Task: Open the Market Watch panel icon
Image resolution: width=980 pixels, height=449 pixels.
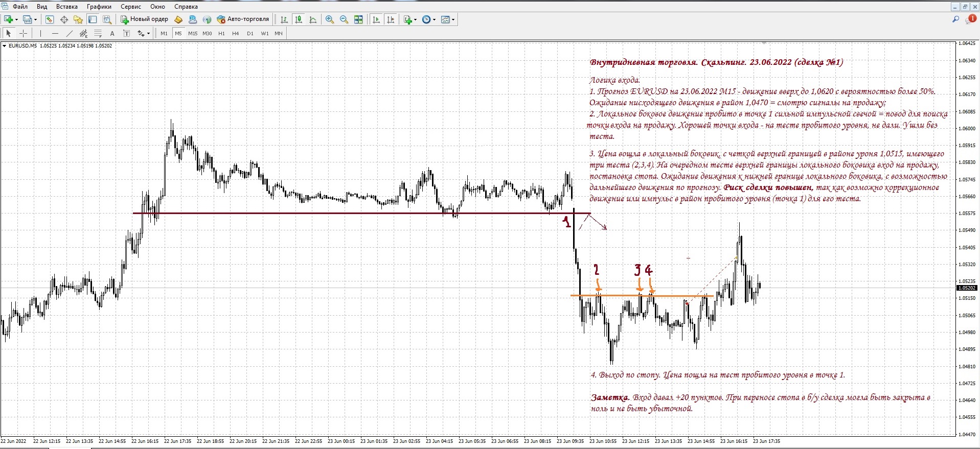Action: pos(50,19)
